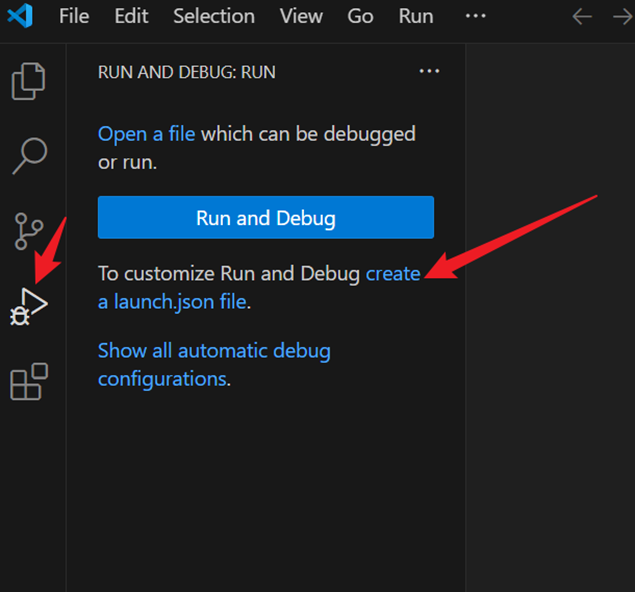This screenshot has width=635, height=592.
Task: Open the Run menu
Action: point(416,16)
